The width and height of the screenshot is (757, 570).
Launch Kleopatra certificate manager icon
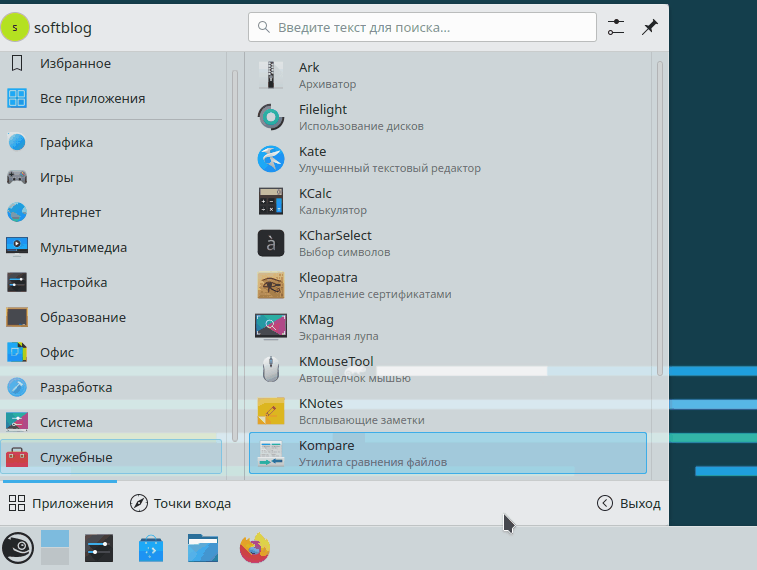pyautogui.click(x=271, y=285)
